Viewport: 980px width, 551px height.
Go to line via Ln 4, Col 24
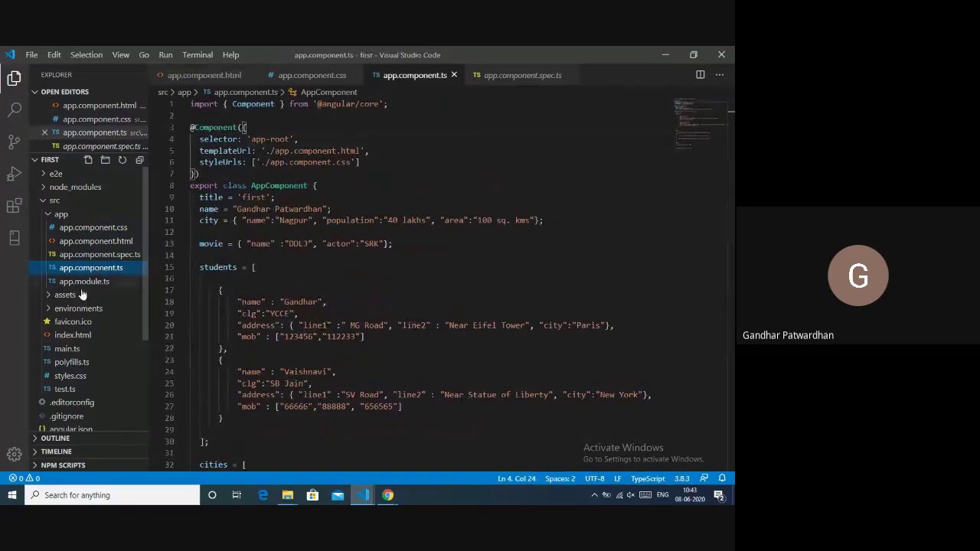[x=516, y=478]
